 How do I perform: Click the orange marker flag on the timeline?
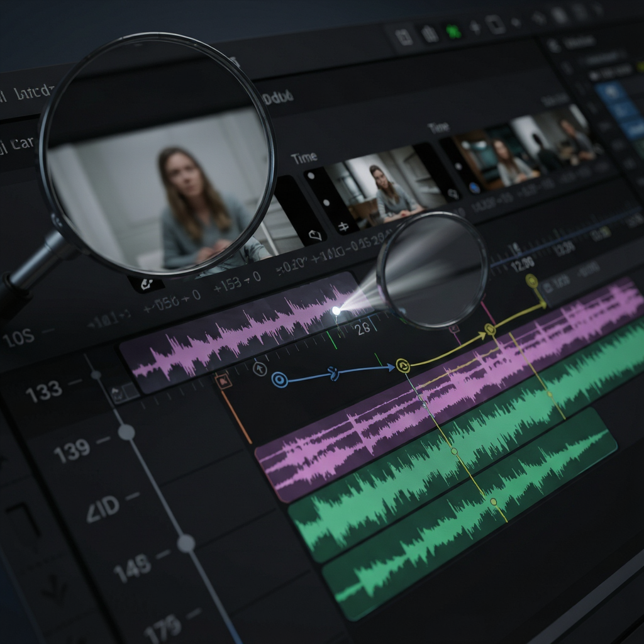coord(224,382)
